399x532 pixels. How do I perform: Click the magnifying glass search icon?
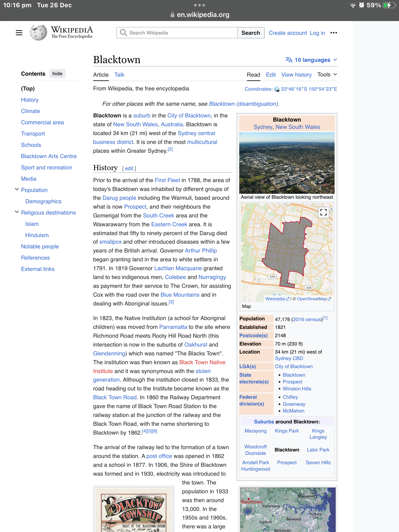pos(123,33)
